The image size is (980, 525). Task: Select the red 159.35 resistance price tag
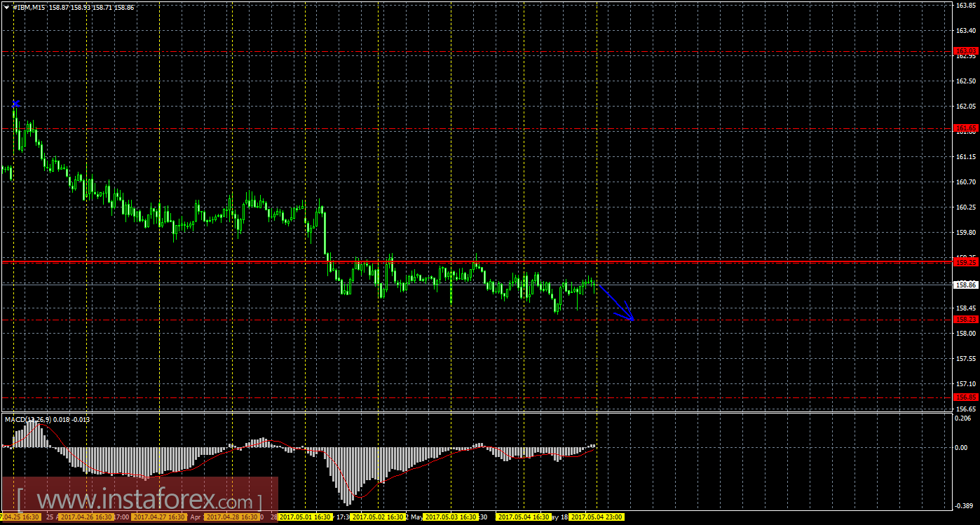click(966, 262)
